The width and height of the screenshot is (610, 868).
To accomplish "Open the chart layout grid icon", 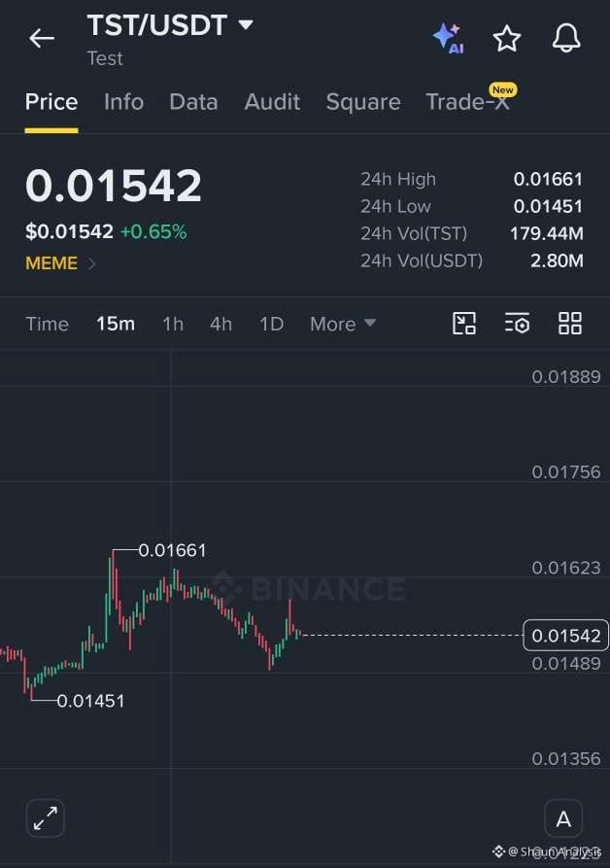I will [x=569, y=324].
